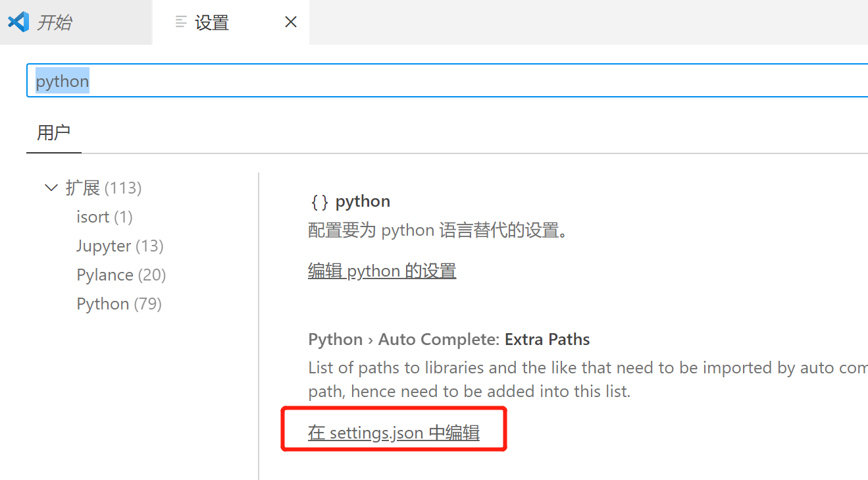
Task: Switch to the 开始 tab
Action: click(76, 22)
